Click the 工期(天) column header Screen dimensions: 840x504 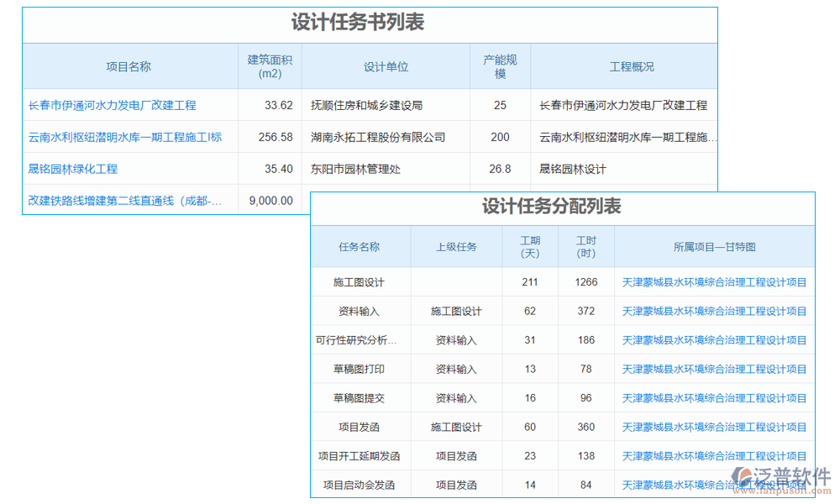point(530,247)
